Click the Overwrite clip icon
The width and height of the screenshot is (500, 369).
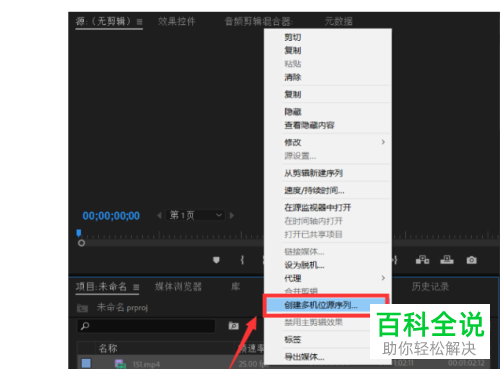point(447,260)
